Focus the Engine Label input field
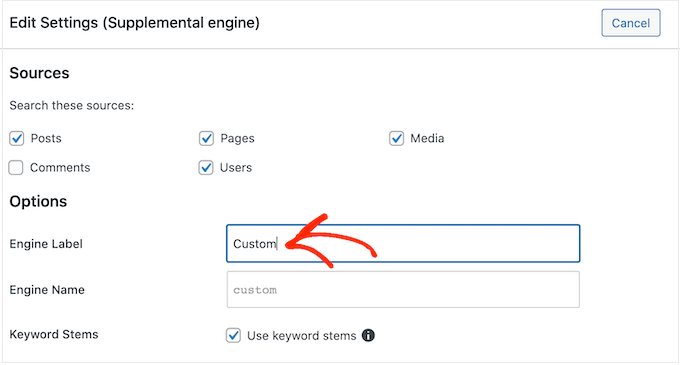 pyautogui.click(x=403, y=243)
